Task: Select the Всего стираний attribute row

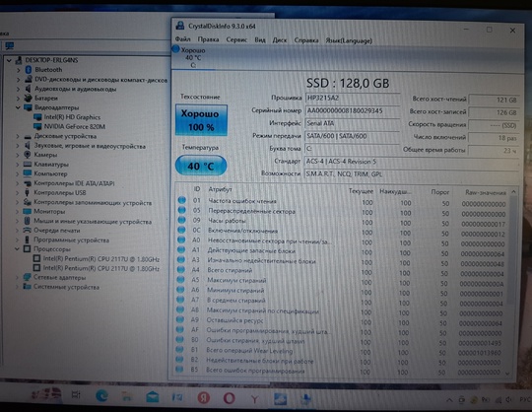Action: click(x=341, y=271)
